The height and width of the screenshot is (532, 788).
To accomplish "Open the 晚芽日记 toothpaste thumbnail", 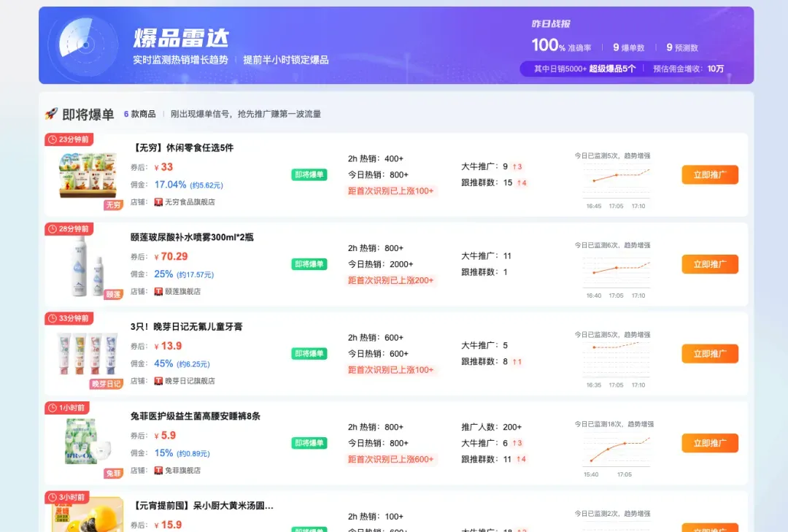I will (88, 354).
